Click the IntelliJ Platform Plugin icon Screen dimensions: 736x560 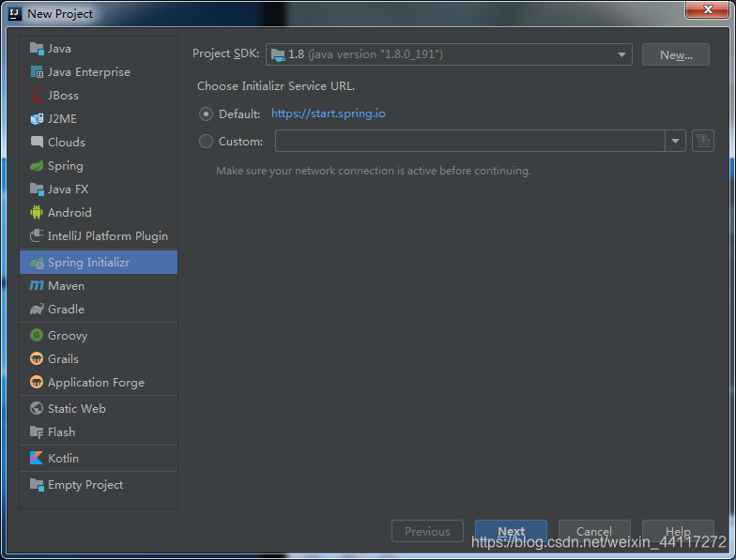point(37,236)
